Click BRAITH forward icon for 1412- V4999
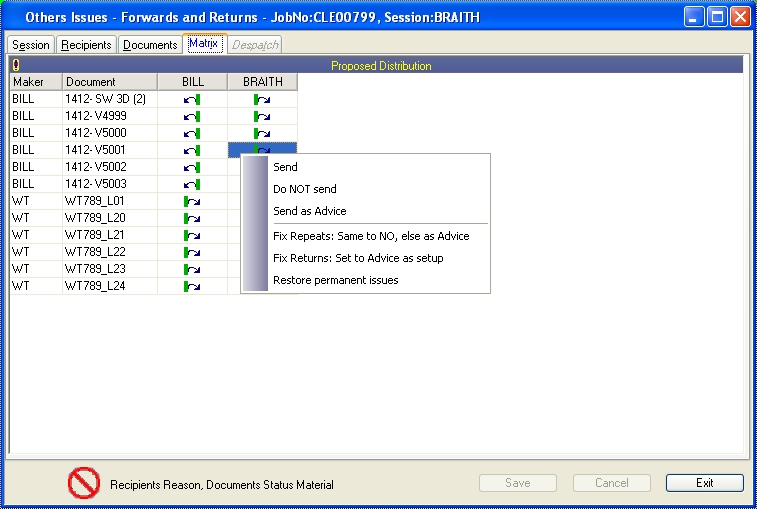 pos(262,116)
